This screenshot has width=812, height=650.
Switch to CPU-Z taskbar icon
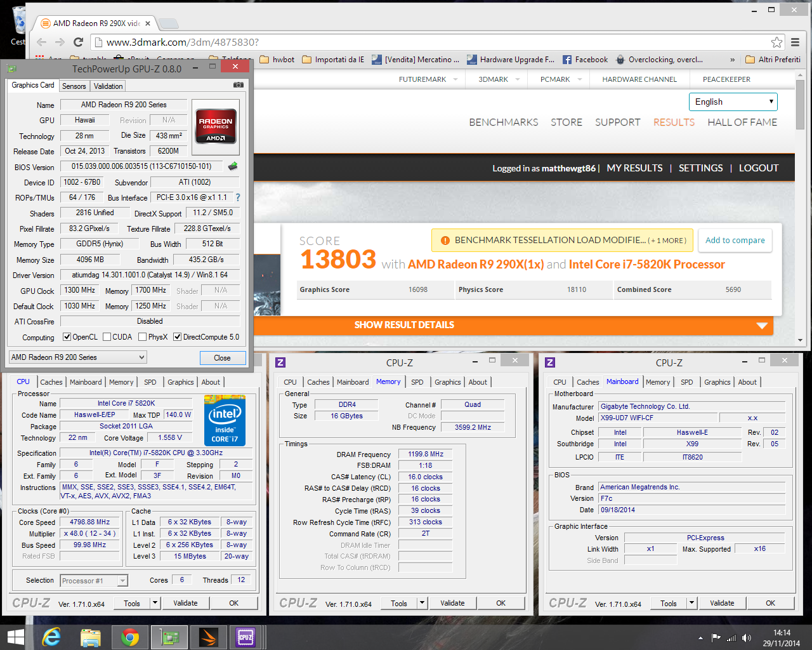pyautogui.click(x=246, y=637)
